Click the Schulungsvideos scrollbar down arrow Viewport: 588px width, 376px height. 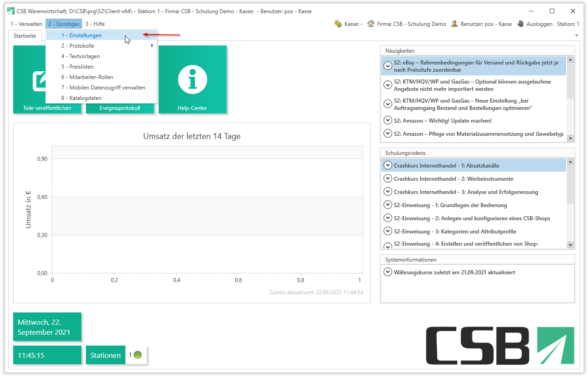point(571,245)
